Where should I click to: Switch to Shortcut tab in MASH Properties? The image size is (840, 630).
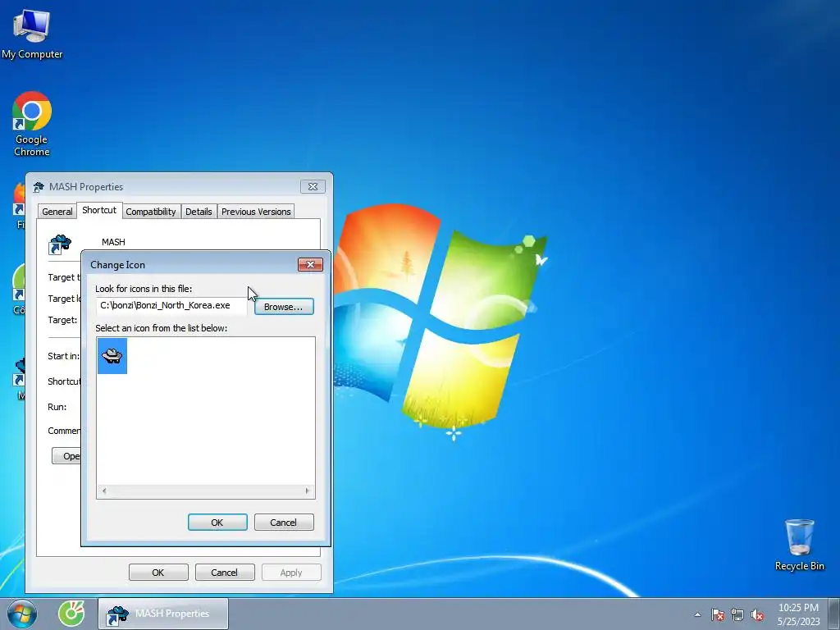[x=99, y=210]
